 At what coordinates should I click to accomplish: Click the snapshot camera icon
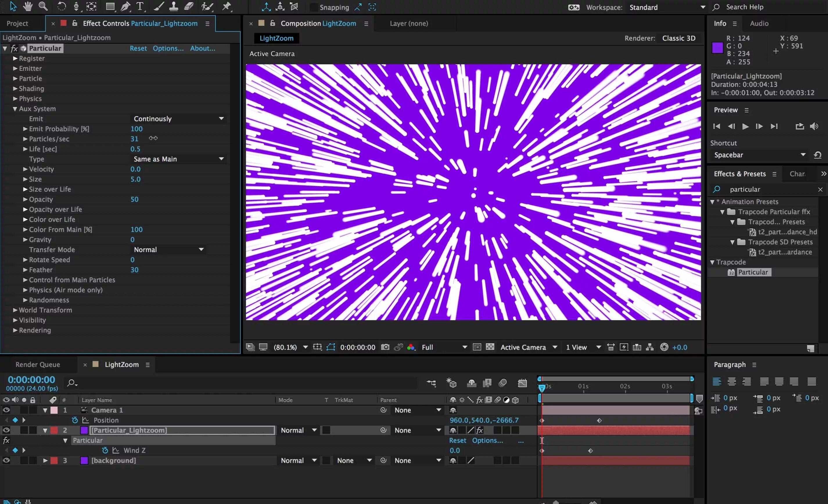click(x=385, y=347)
